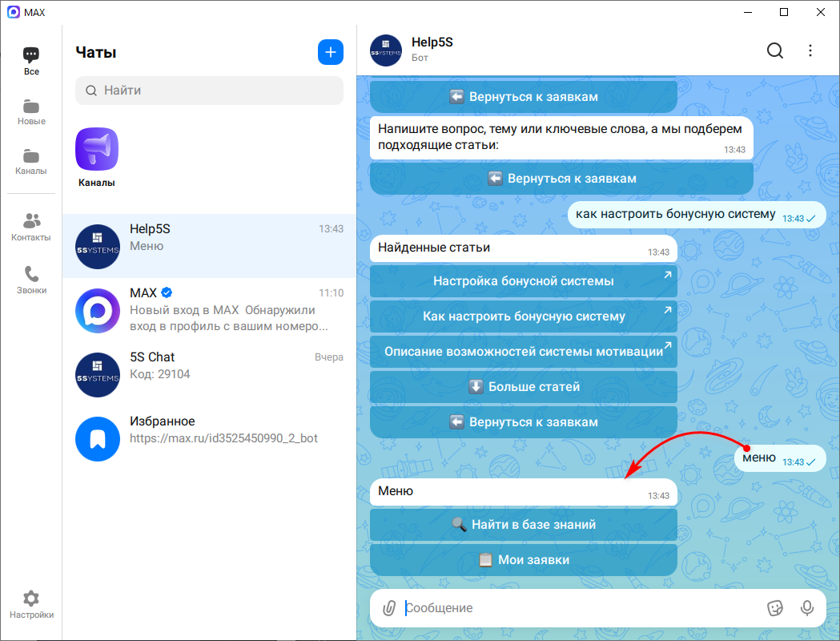Screen dimensions: 840x641
Task: Click the Help5S avatar in chat header
Action: point(386,50)
